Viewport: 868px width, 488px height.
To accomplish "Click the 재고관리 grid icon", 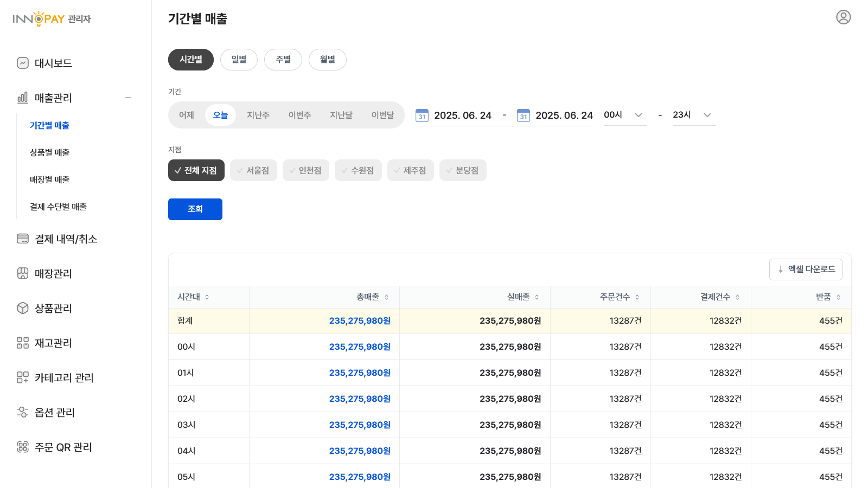I will tap(23, 343).
